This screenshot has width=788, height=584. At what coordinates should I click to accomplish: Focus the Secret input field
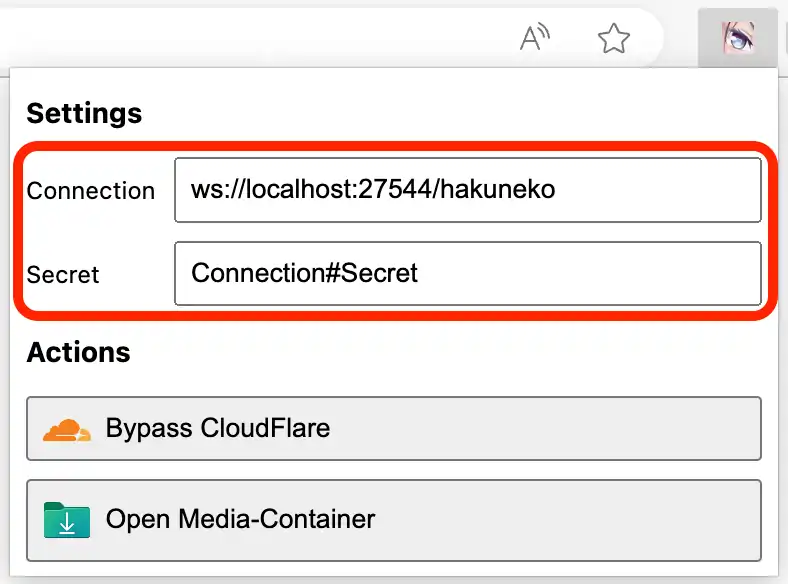click(467, 273)
